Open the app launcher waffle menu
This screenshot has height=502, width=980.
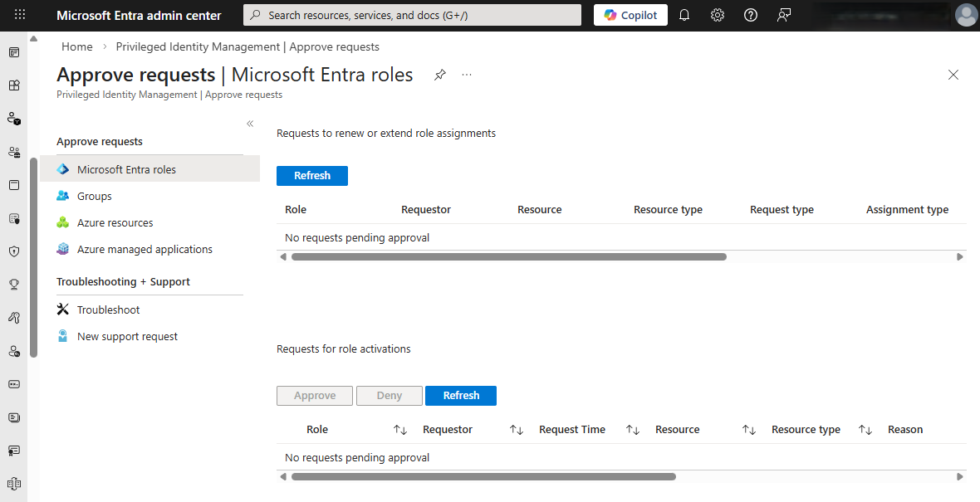[x=20, y=14]
